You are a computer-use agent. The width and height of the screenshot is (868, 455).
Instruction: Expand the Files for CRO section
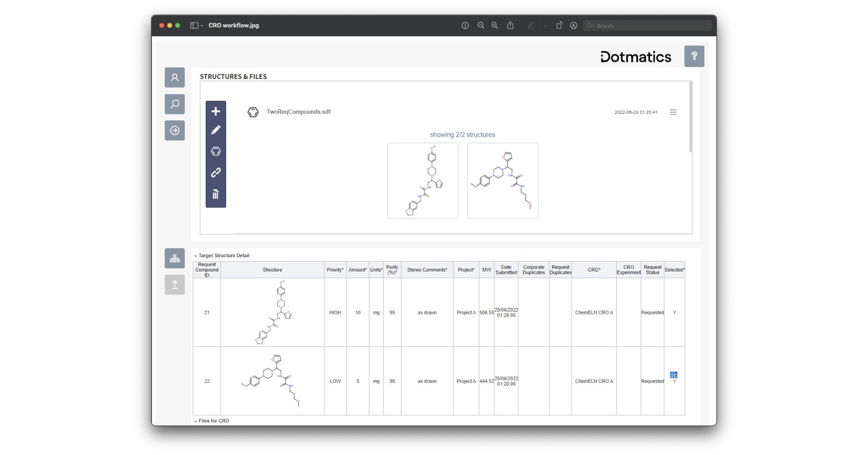pos(196,421)
